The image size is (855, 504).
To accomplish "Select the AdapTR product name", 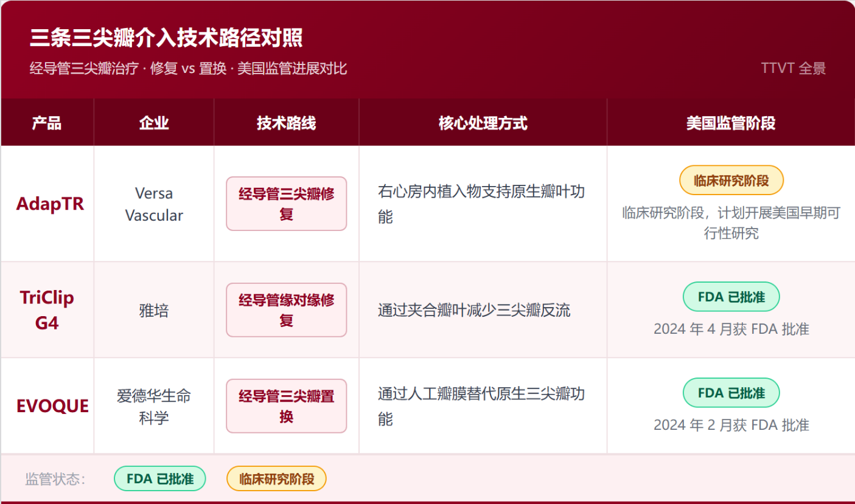I will (x=50, y=204).
